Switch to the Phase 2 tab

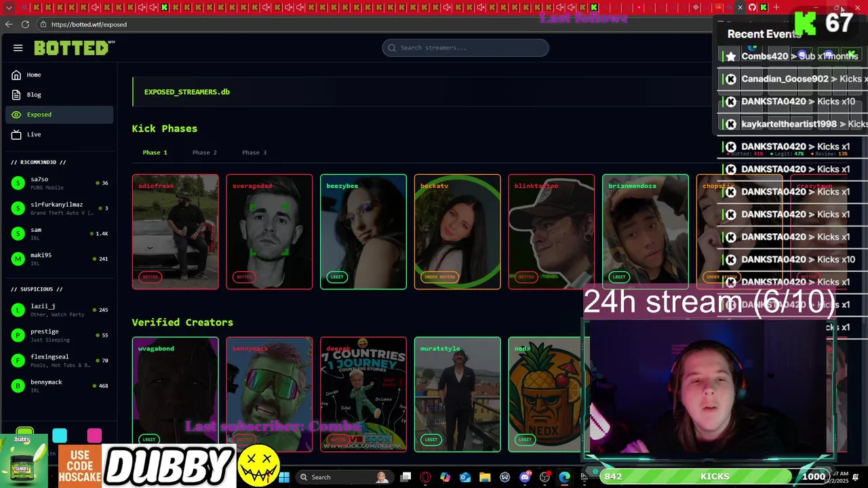point(204,152)
